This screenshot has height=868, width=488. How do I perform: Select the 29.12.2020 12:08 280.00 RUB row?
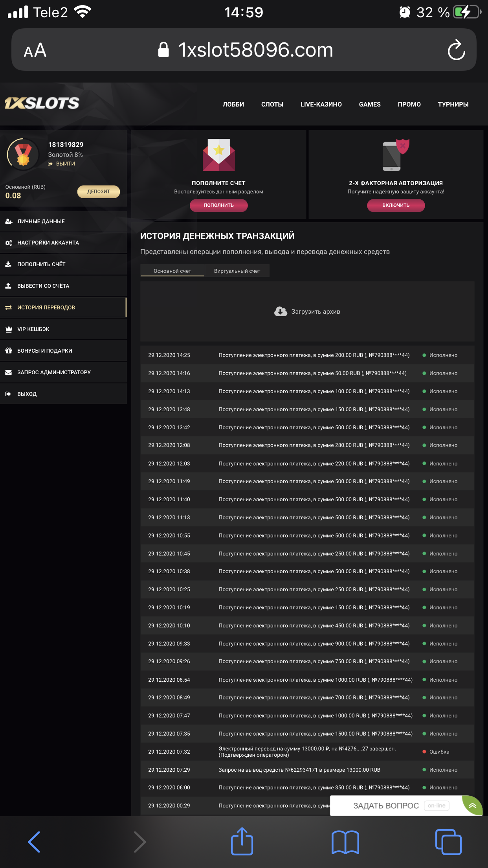coord(307,445)
